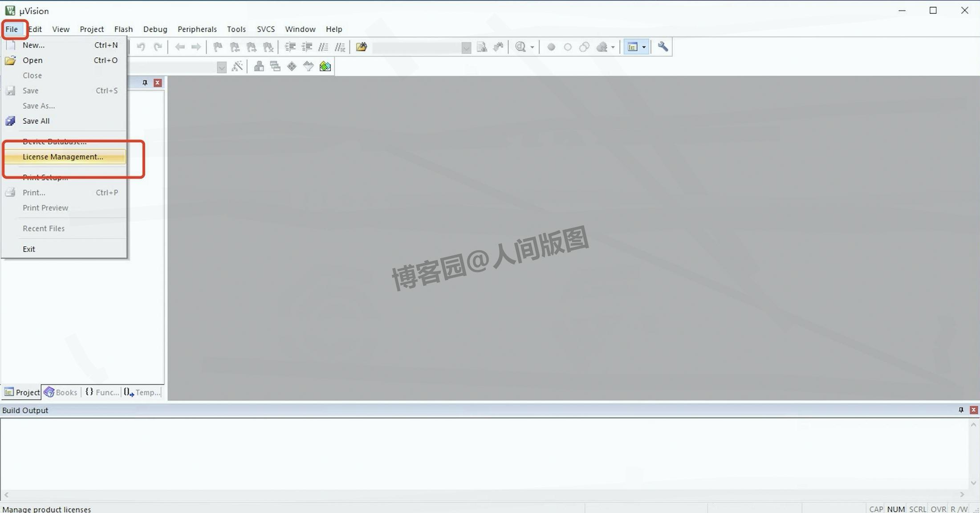This screenshot has width=980, height=513.
Task: Start a debug session with the magnifier icon
Action: point(520,47)
